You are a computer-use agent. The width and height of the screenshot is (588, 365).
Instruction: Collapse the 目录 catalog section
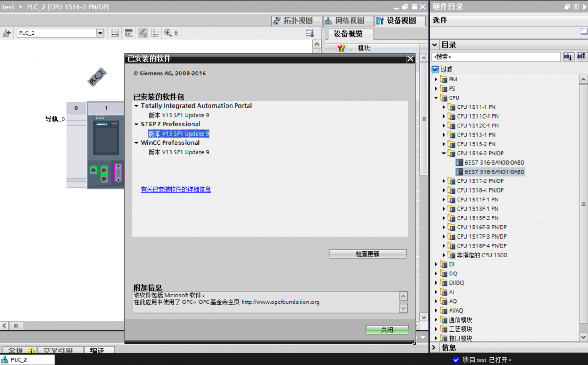[435, 45]
